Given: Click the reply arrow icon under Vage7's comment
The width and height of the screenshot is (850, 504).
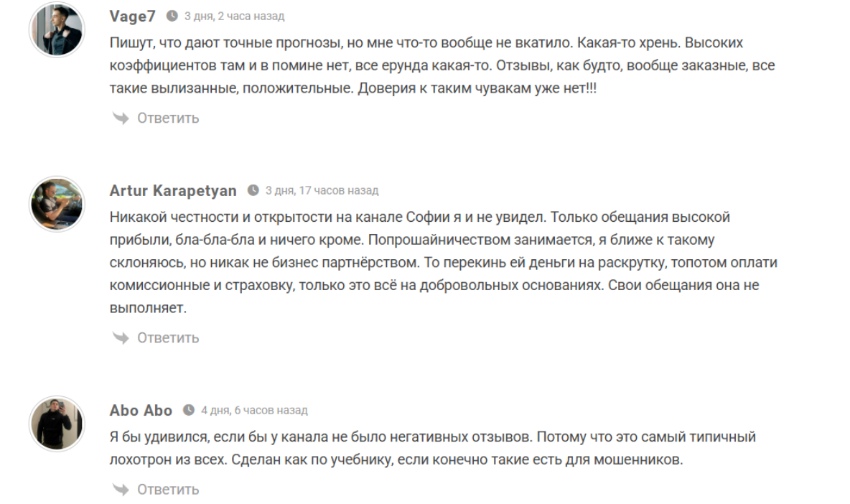Looking at the screenshot, I should [x=121, y=118].
